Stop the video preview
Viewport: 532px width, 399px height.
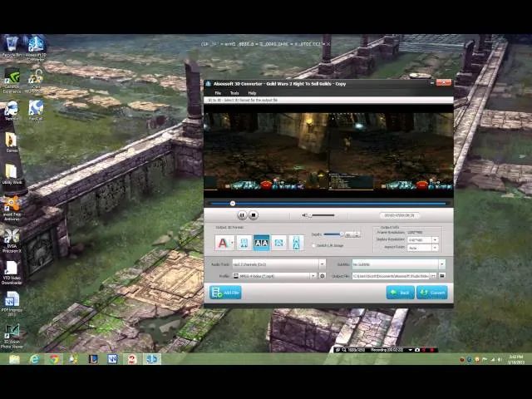point(254,215)
